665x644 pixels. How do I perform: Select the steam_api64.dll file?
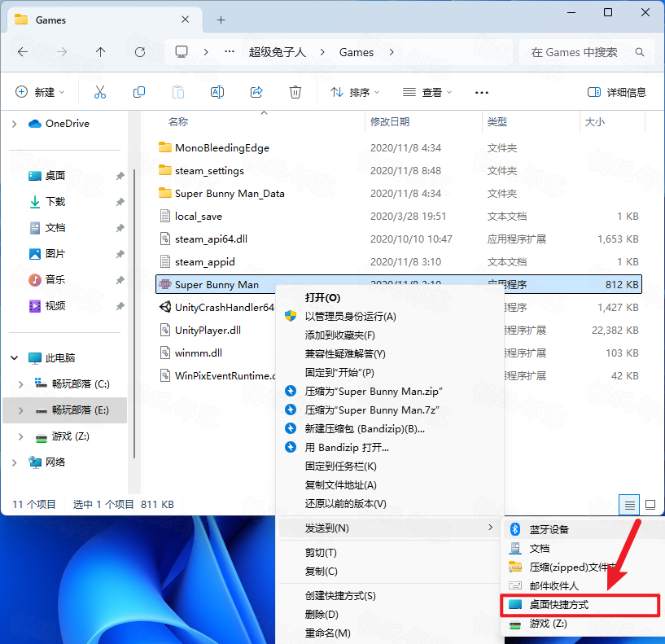211,239
